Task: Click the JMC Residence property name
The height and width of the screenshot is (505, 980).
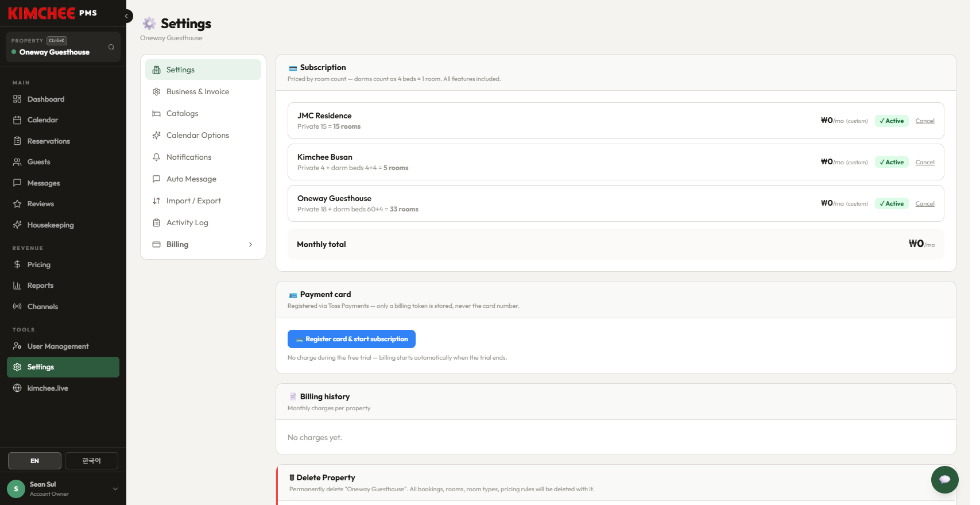Action: click(324, 115)
